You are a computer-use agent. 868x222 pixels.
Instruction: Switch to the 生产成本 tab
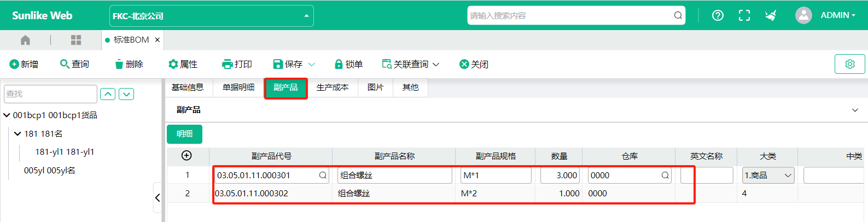point(333,87)
